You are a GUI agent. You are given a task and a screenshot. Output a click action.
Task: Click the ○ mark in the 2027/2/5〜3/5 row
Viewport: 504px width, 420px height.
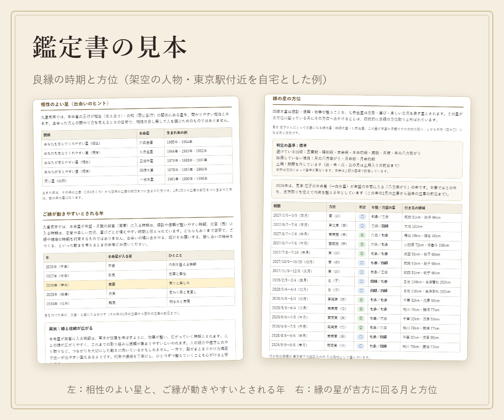click(x=362, y=217)
